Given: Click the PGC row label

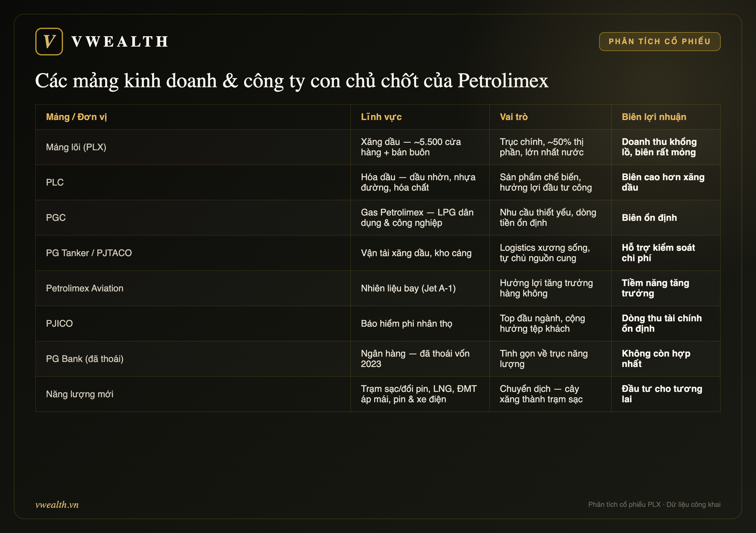Looking at the screenshot, I should click(x=56, y=218).
